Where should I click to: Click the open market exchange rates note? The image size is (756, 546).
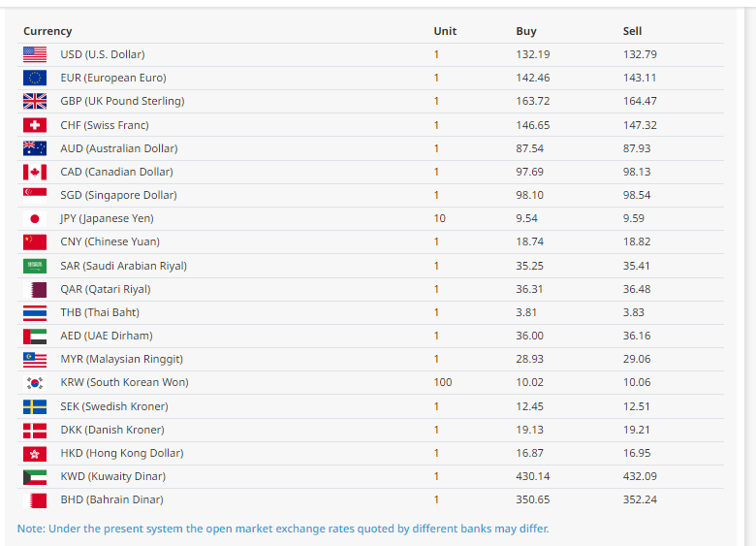click(283, 529)
